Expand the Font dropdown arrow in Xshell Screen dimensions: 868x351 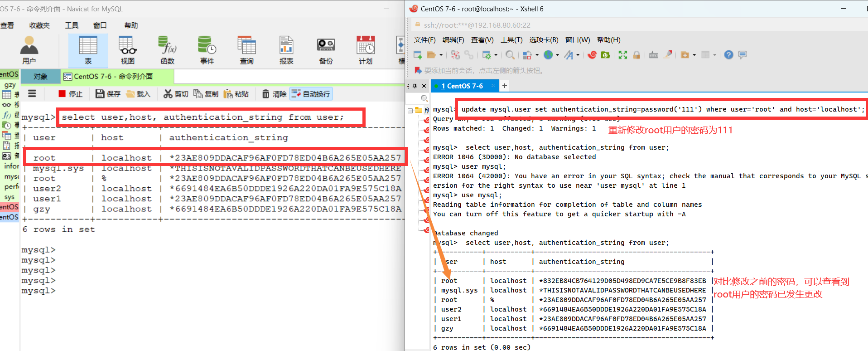point(578,55)
